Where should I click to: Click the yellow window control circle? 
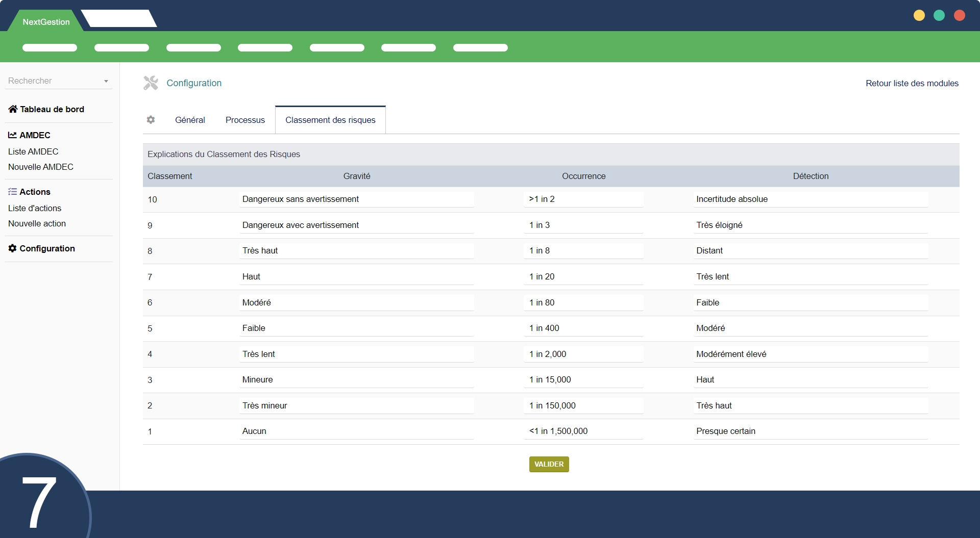[919, 15]
